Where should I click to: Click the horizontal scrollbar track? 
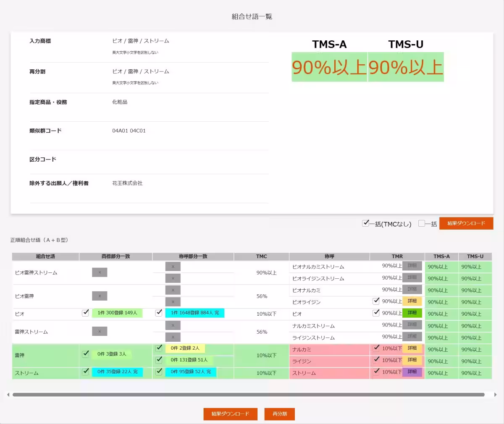(249, 395)
